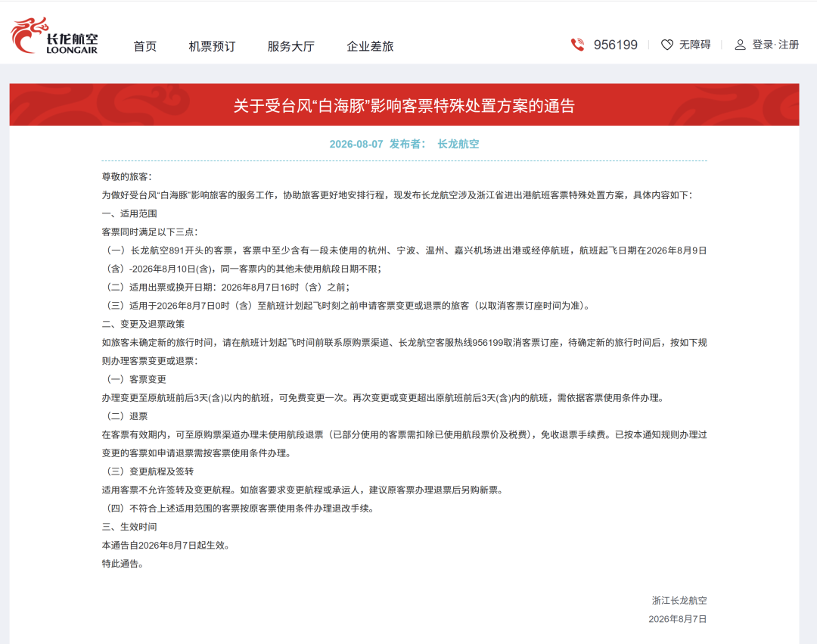Select the line 适用出票或换开日期

(227, 287)
